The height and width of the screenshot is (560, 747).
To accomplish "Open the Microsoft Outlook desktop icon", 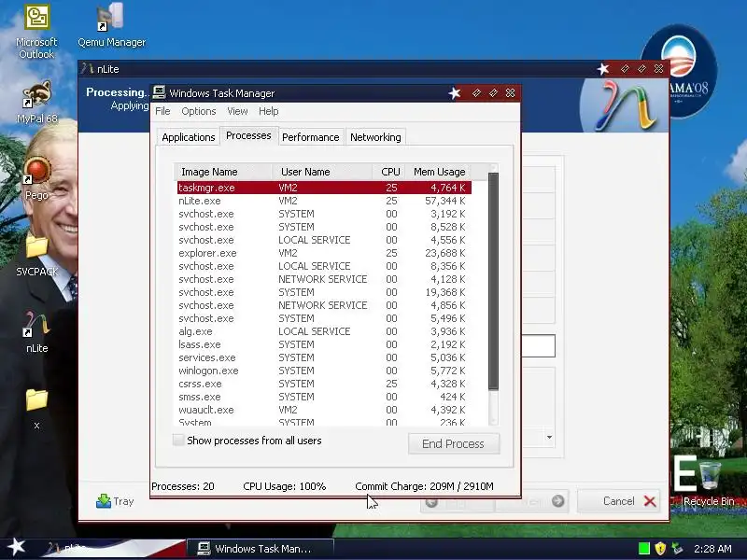I will (x=36, y=33).
